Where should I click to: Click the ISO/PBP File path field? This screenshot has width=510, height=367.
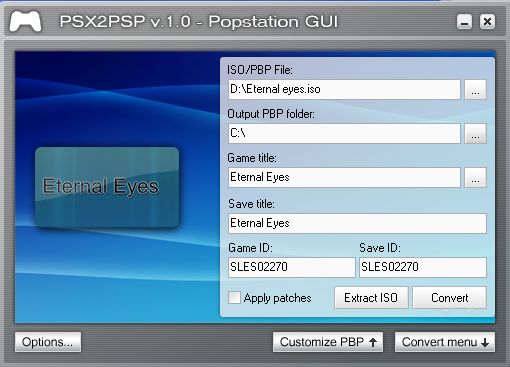(344, 90)
